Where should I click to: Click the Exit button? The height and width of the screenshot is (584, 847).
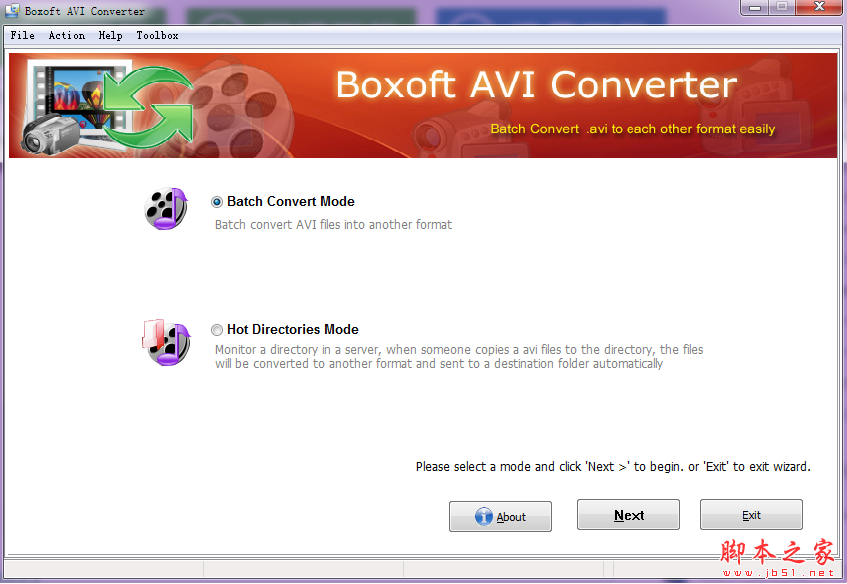pos(751,515)
